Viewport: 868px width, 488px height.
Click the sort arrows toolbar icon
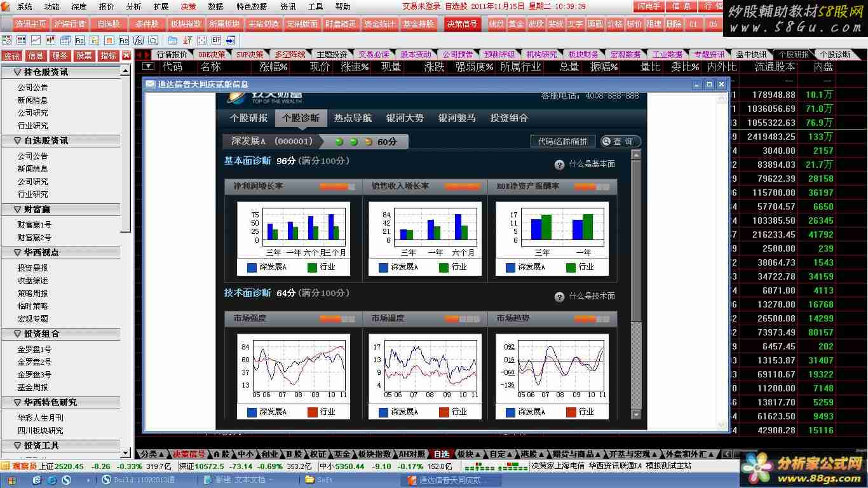point(187,40)
